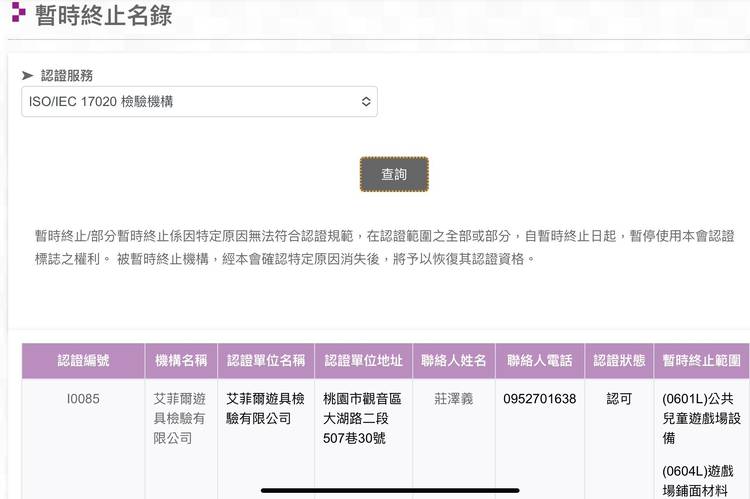Viewport: 750px width, 499px height.
Task: Click the 認證單位地址 column header
Action: click(363, 361)
